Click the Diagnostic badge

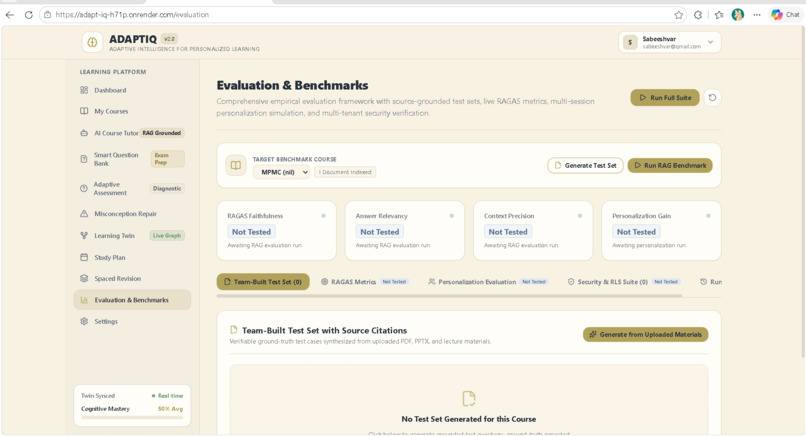[x=167, y=188]
